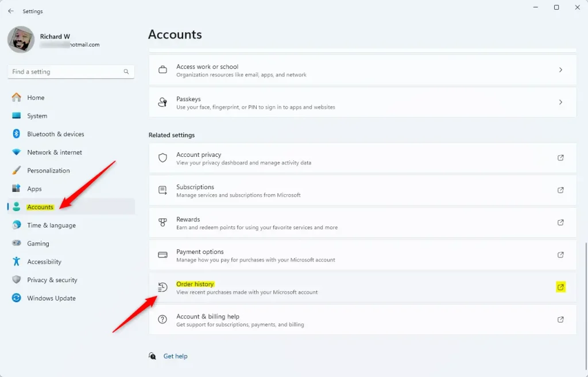Click the Find a setting search field

click(x=71, y=72)
